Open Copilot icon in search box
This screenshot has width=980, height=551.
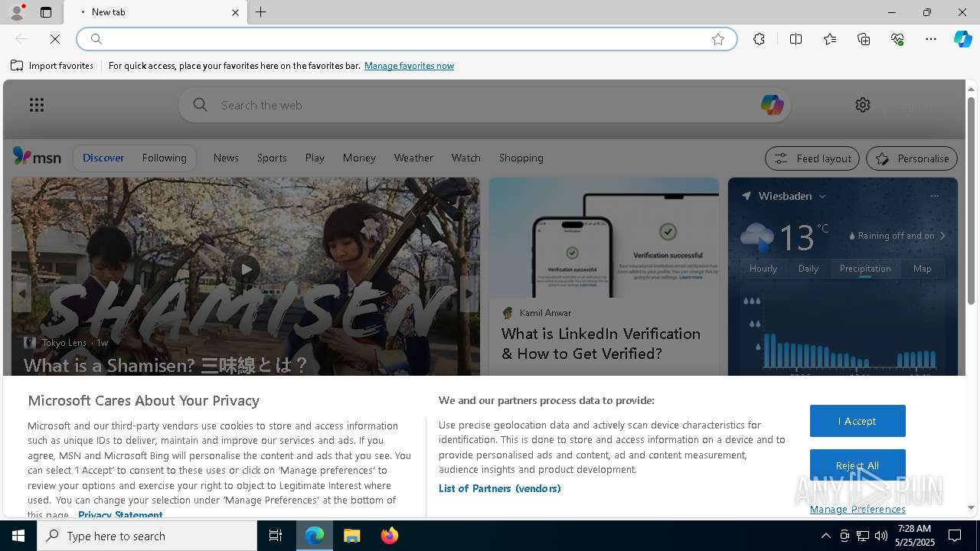772,105
